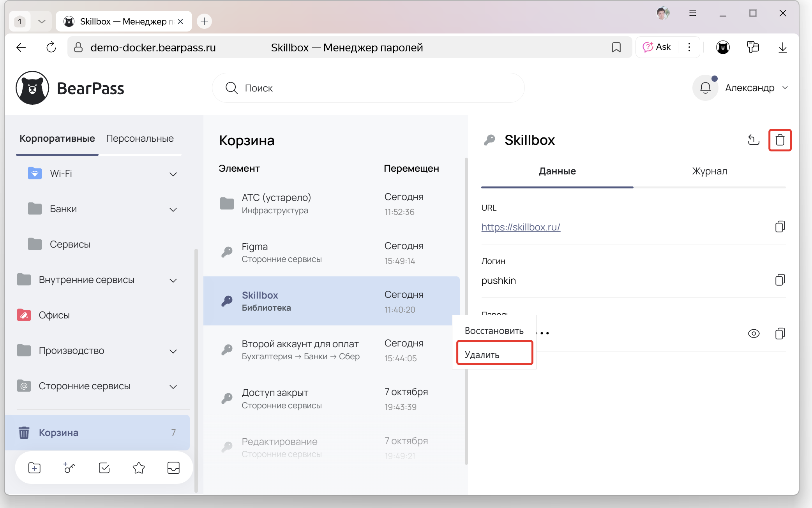Click the Поиск search field

click(368, 88)
